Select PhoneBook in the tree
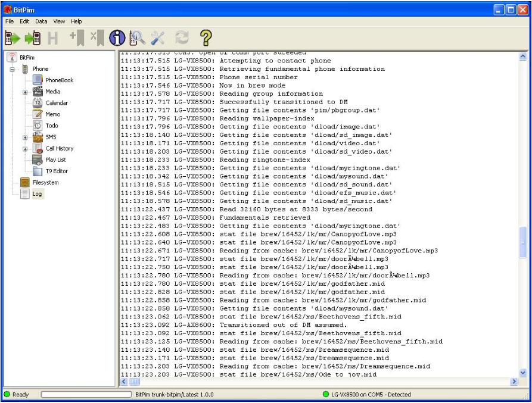 (x=60, y=80)
